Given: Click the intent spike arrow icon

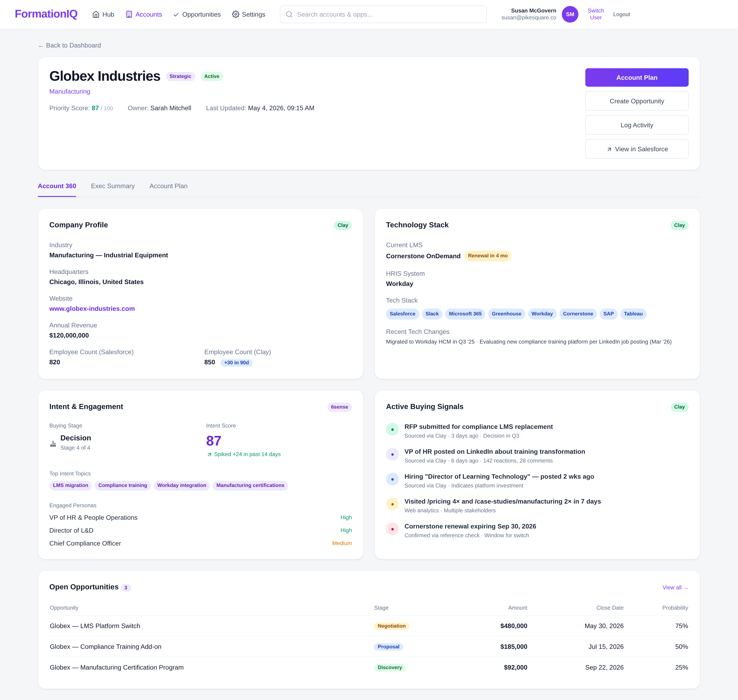Looking at the screenshot, I should click(x=209, y=454).
